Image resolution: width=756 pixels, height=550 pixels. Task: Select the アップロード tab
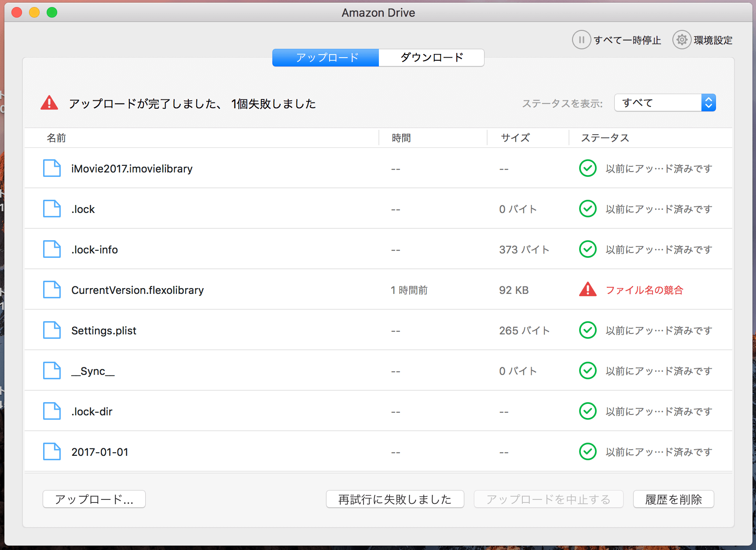pyautogui.click(x=326, y=57)
